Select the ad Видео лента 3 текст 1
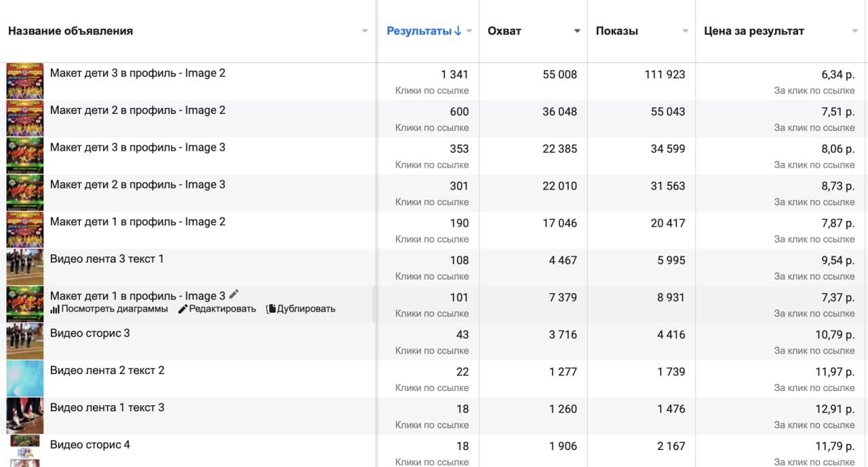868x467 pixels. 106,259
